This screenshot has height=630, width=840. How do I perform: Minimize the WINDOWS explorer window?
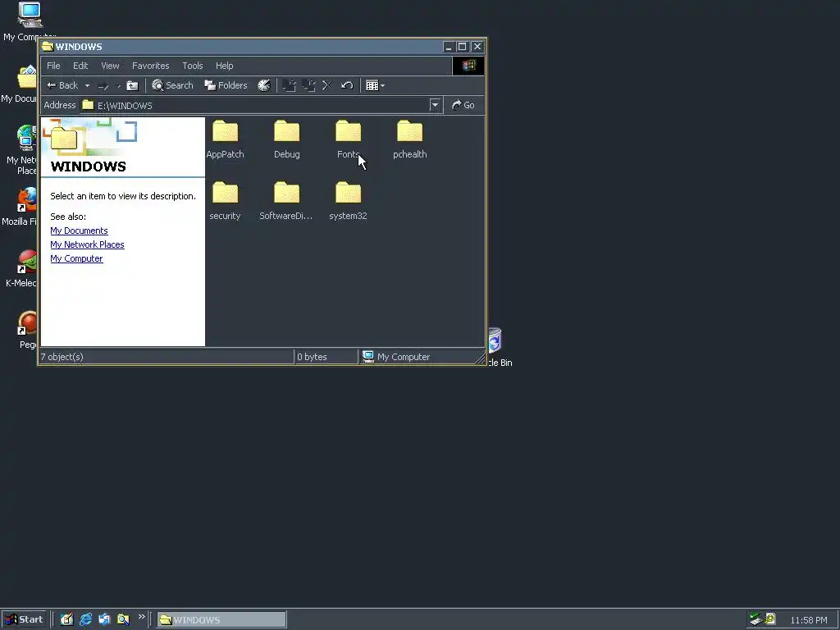coord(449,47)
